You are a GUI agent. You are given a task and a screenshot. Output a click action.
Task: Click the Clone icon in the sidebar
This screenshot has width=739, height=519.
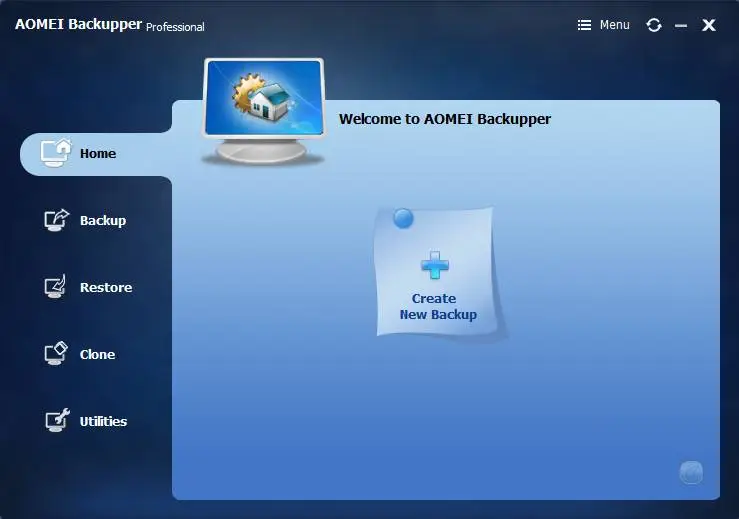[x=56, y=354]
